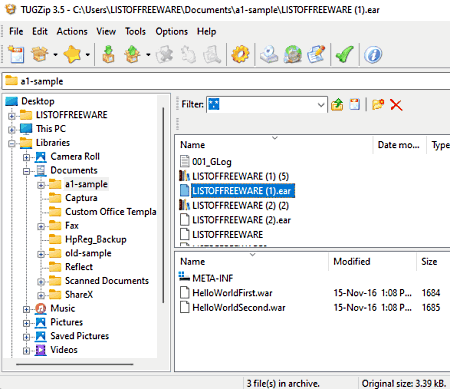Image resolution: width=450 pixels, height=389 pixels.
Task: Select Saved Pictures in the tree
Action: 79,336
